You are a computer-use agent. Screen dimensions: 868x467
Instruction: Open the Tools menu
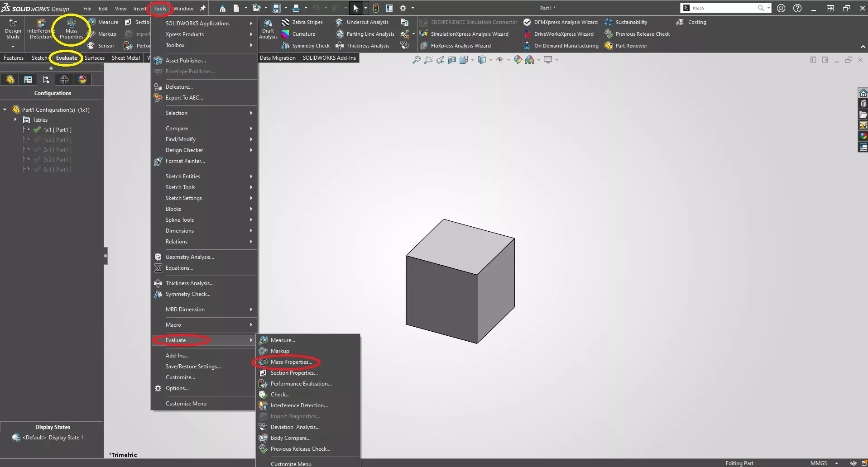160,8
